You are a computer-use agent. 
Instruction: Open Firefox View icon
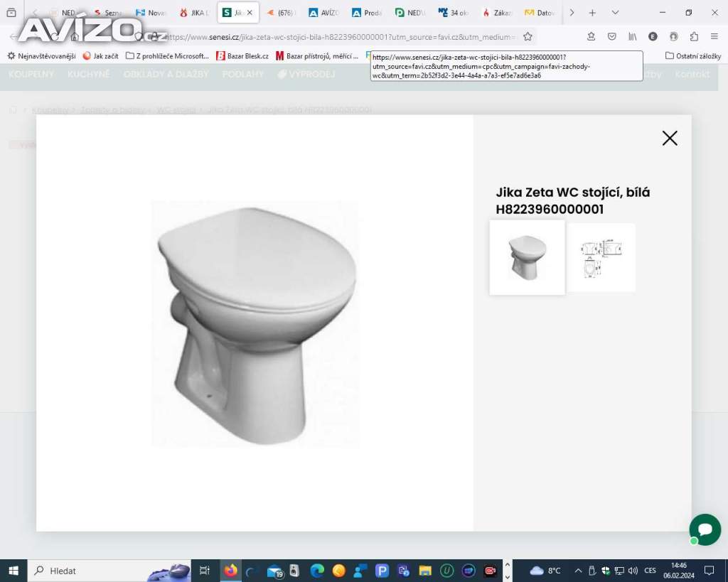coord(11,13)
